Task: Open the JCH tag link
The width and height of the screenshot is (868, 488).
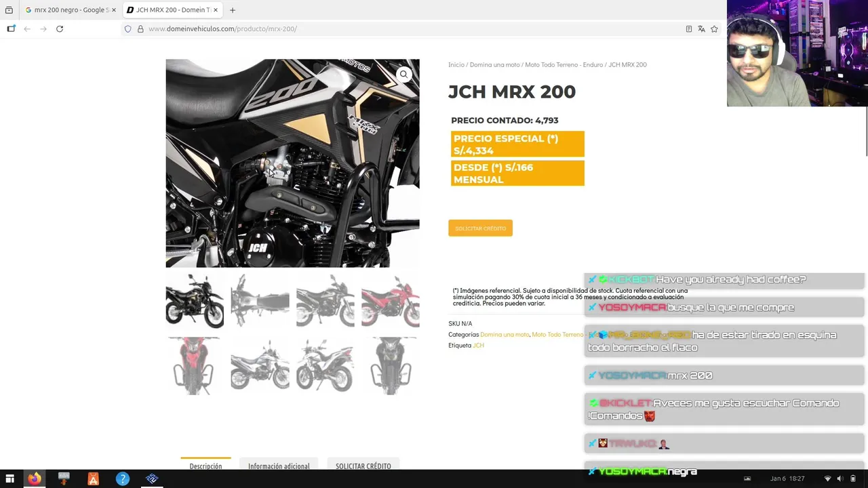Action: pyautogui.click(x=478, y=346)
